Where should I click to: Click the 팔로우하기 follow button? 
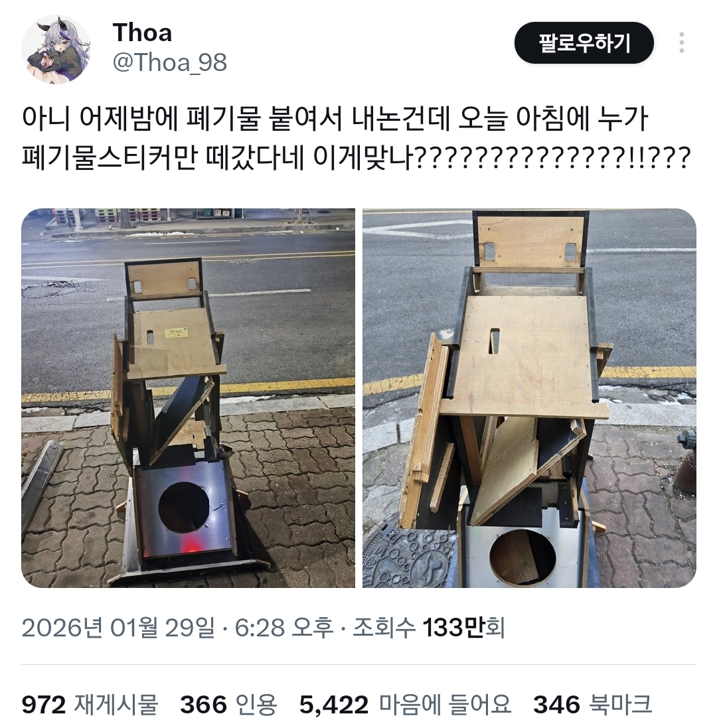[584, 42]
